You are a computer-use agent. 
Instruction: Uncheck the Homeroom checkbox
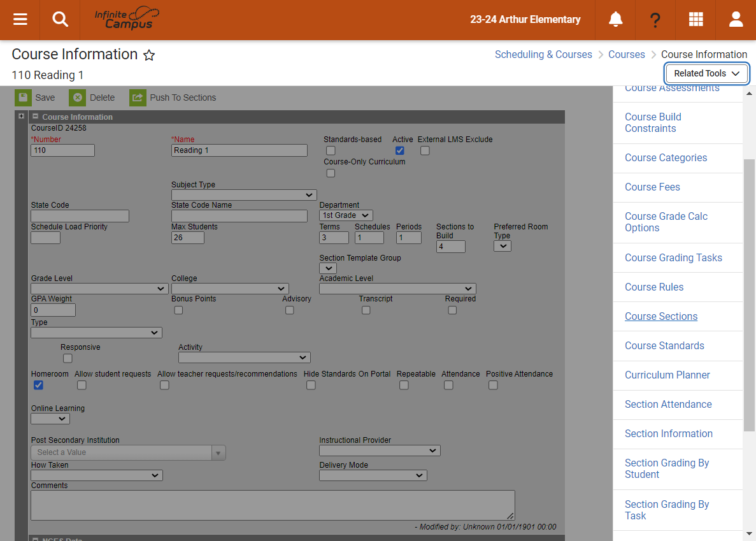(x=39, y=386)
